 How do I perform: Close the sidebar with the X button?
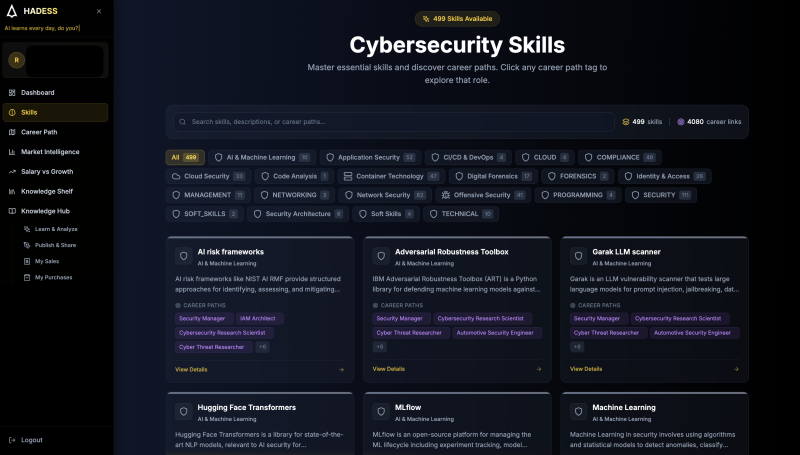[x=99, y=11]
